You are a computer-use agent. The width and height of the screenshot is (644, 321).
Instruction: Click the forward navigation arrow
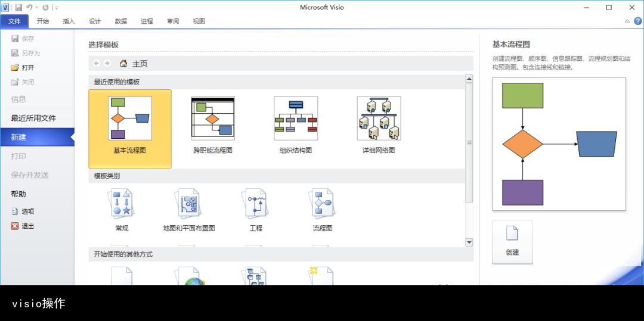[x=107, y=64]
